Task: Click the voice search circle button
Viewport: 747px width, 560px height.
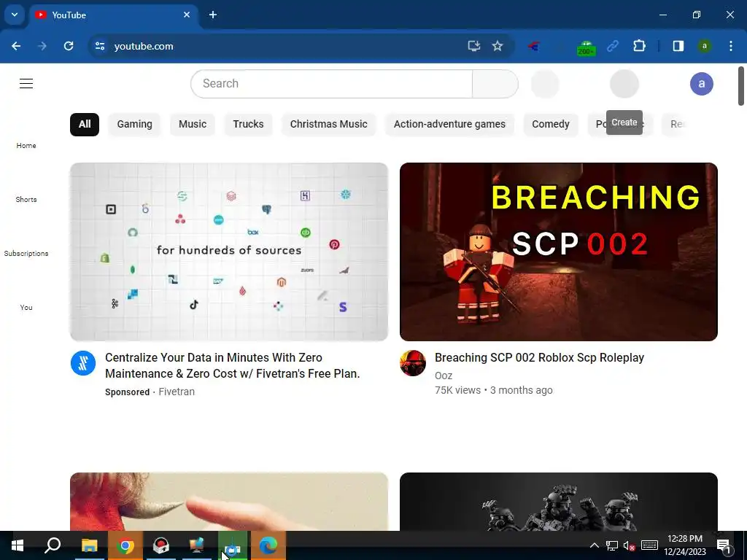Action: coord(544,84)
